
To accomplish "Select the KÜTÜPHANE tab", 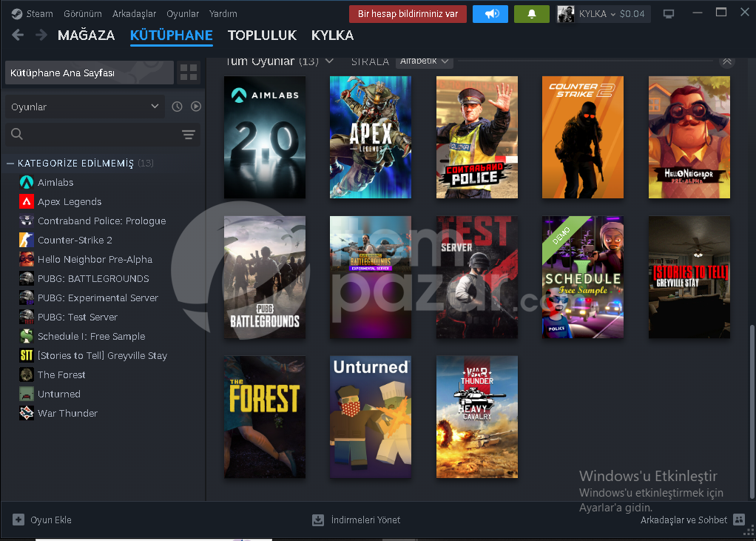I will pos(171,36).
